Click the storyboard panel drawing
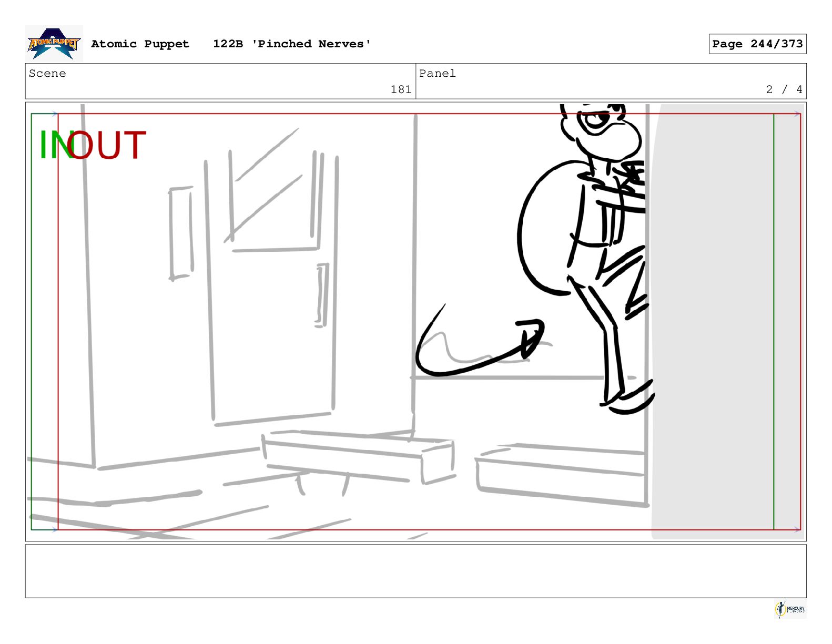Screen dimensions: 832x644 [x=415, y=322]
